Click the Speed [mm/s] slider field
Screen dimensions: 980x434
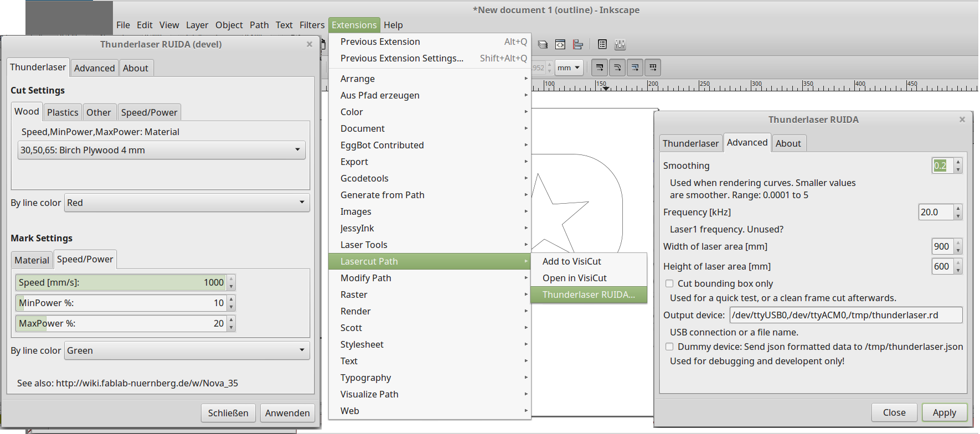[121, 282]
